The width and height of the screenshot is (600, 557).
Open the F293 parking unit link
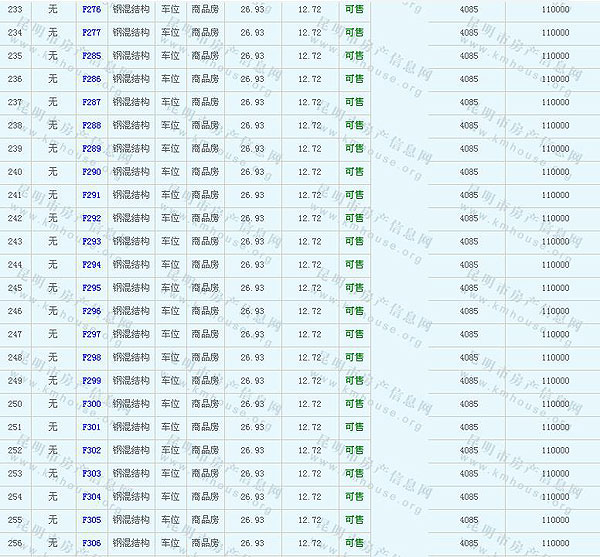point(91,241)
